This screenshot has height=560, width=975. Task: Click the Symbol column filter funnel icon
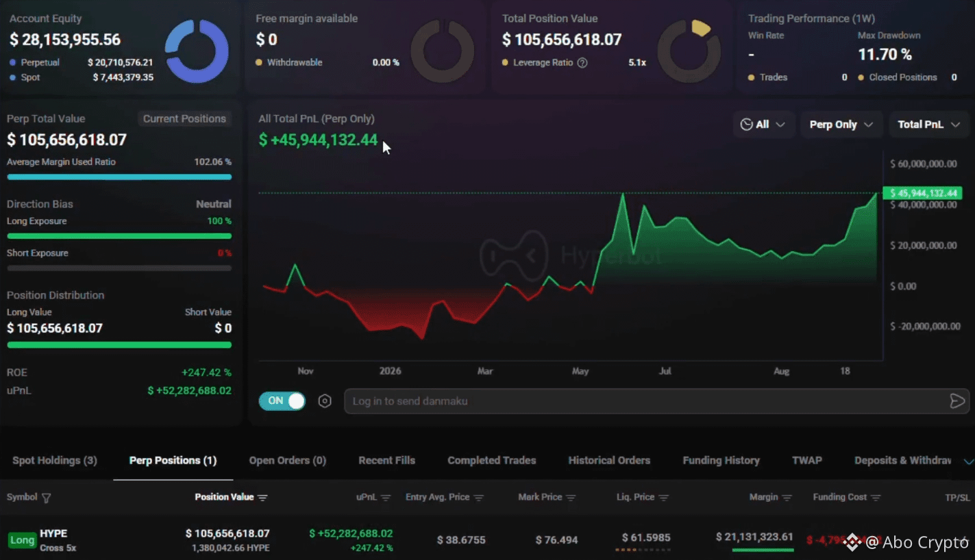click(47, 498)
